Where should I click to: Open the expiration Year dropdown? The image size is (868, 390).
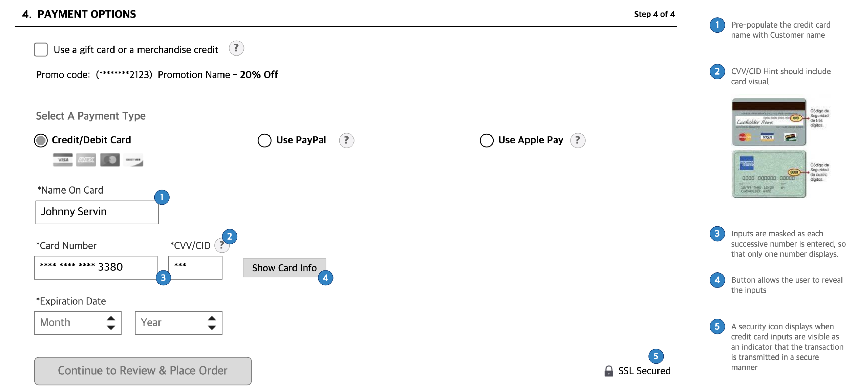[179, 323]
